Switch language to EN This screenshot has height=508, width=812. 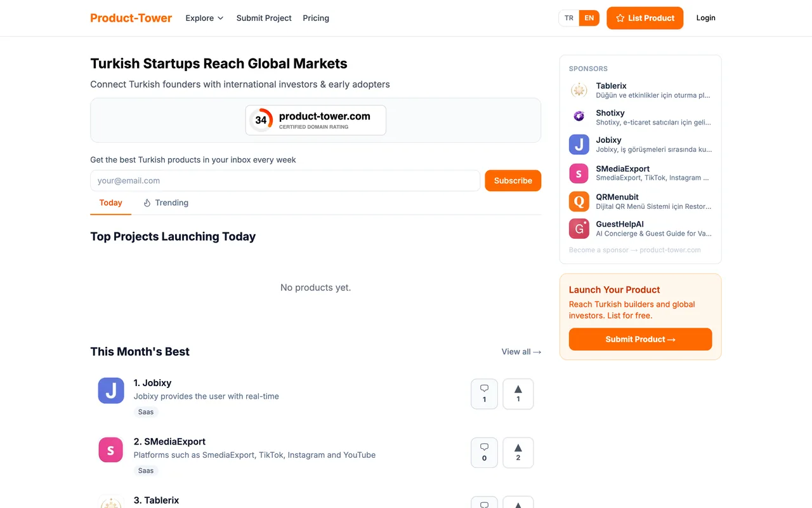[x=589, y=18]
